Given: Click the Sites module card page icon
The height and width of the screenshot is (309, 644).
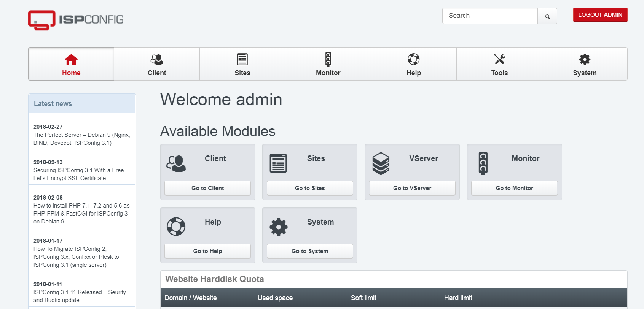Looking at the screenshot, I should [278, 163].
